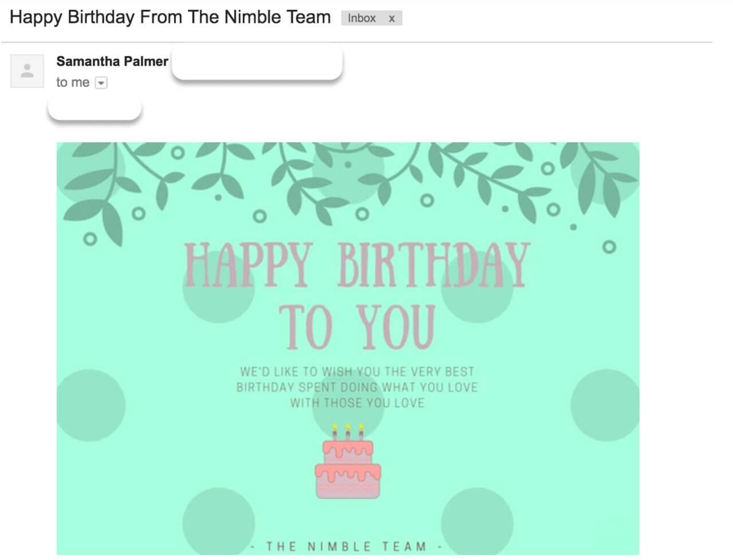Click the "HAPPY BIRTHDAY" heading in the card

click(x=356, y=265)
